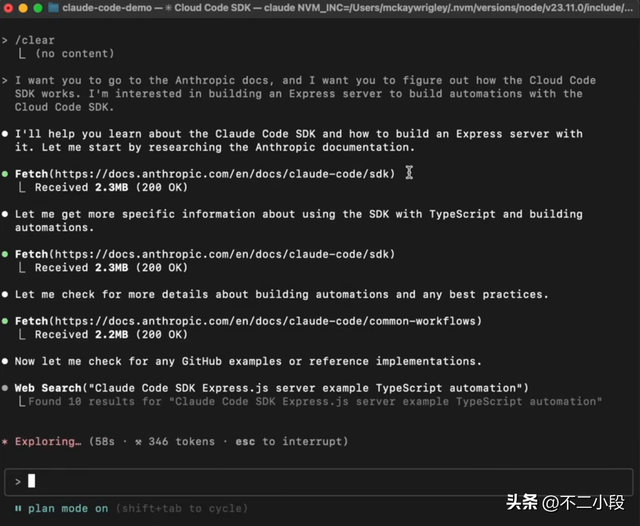Click 'Let me check for more details' line
Screen dimensions: 640x526
pos(282,295)
